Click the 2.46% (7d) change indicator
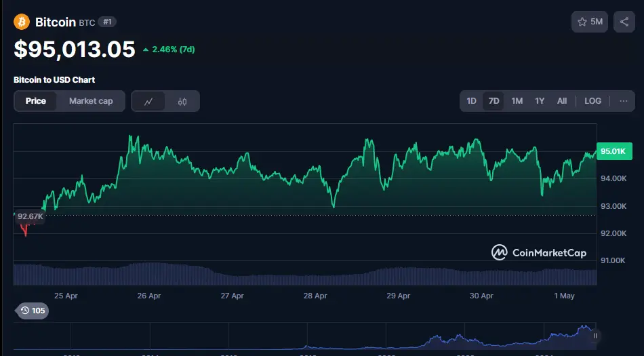 pos(169,50)
